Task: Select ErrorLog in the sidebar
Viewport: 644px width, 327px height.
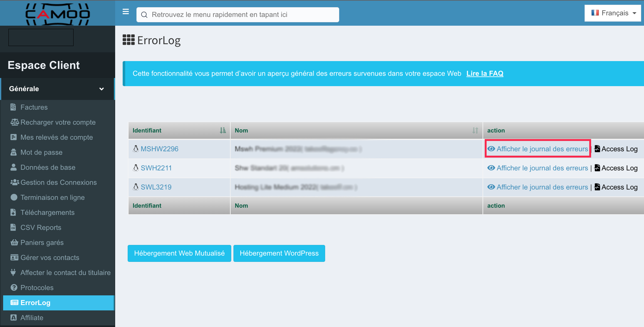Action: tap(59, 303)
